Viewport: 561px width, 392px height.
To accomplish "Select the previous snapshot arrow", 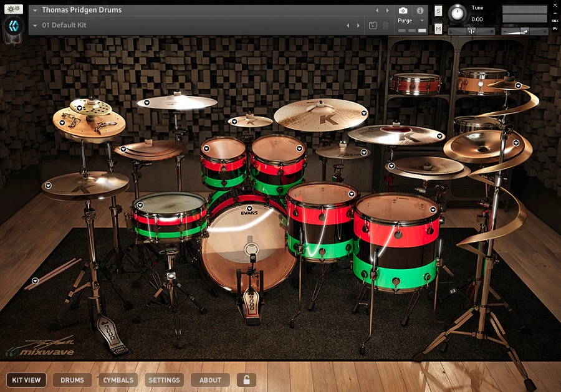I will [348, 26].
